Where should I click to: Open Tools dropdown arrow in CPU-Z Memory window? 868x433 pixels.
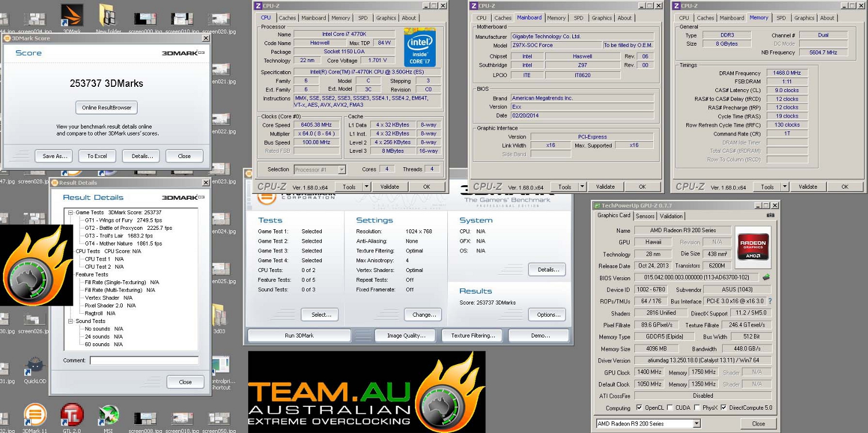785,186
